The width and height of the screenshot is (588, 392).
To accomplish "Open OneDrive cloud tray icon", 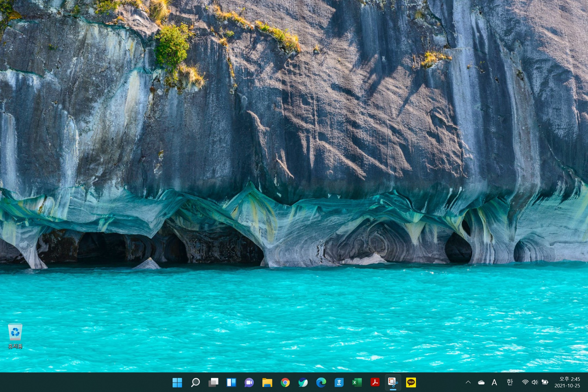I will [x=481, y=382].
